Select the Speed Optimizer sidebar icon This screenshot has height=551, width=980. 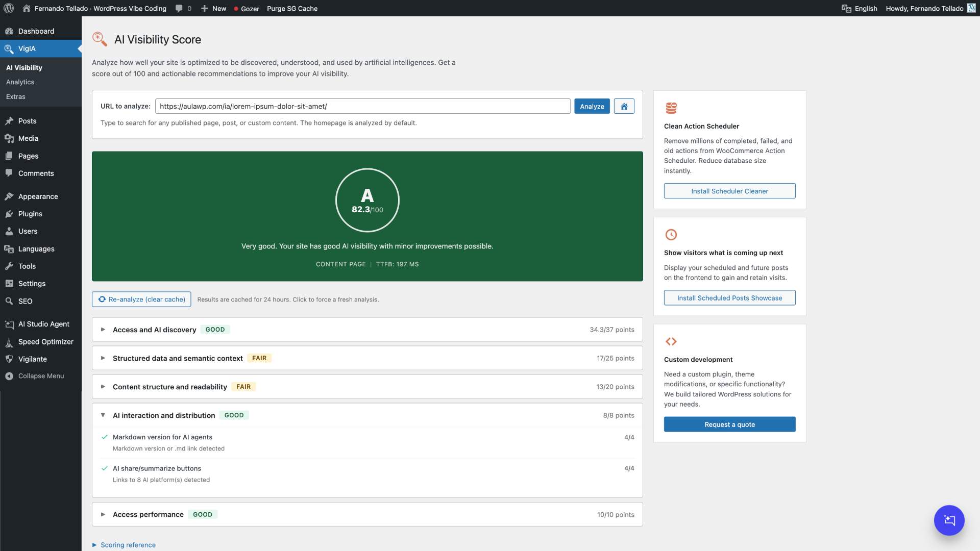tap(9, 341)
